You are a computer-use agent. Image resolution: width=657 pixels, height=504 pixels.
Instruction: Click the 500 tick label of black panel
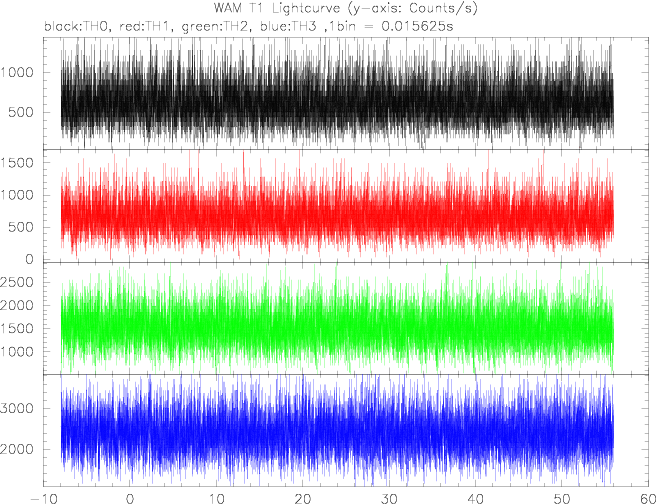click(22, 112)
